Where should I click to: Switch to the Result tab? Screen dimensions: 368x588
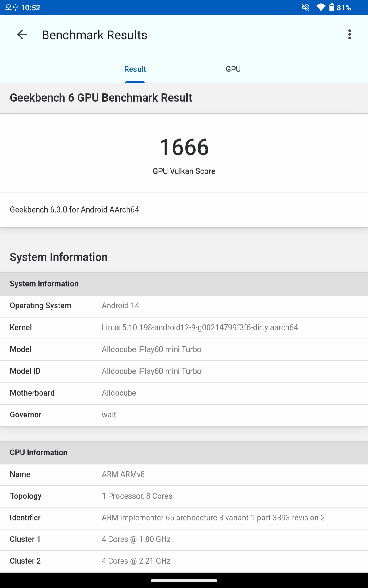pyautogui.click(x=135, y=69)
